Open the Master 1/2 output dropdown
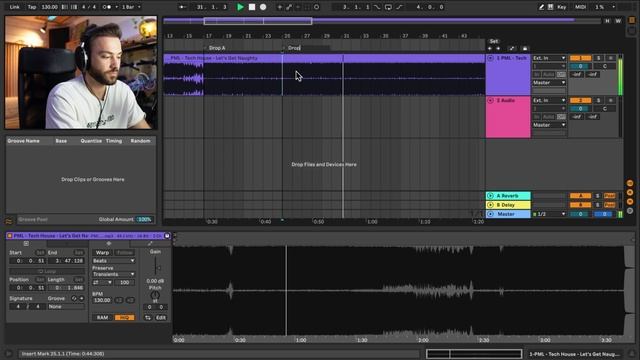The height and width of the screenshot is (360, 640). point(549,214)
